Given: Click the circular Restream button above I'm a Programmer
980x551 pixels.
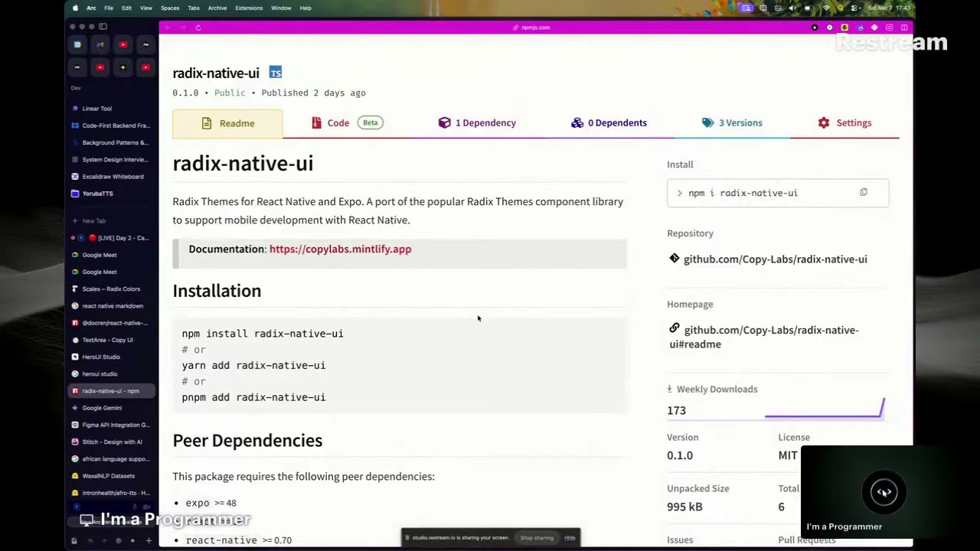Looking at the screenshot, I should 884,493.
